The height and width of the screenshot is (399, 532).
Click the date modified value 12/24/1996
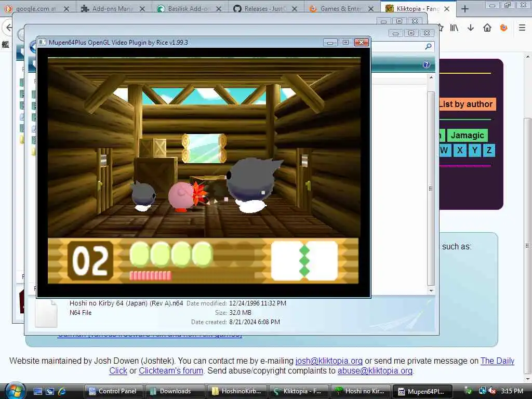(258, 303)
